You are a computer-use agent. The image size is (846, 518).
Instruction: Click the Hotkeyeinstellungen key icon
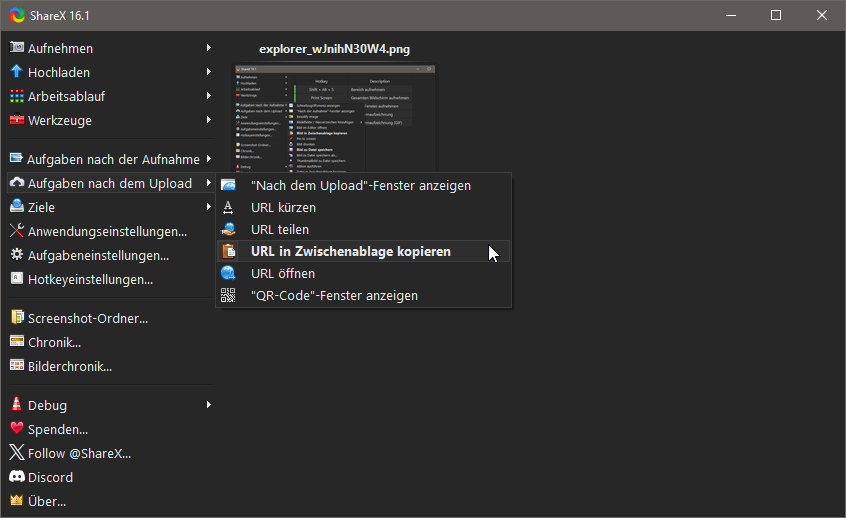point(17,278)
